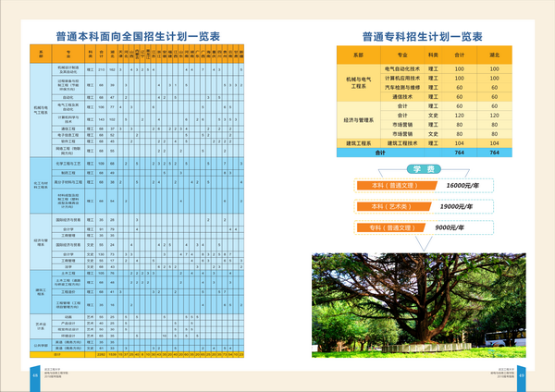Open the campus tree photograph
The height and width of the screenshot is (392, 555).
coord(419,305)
